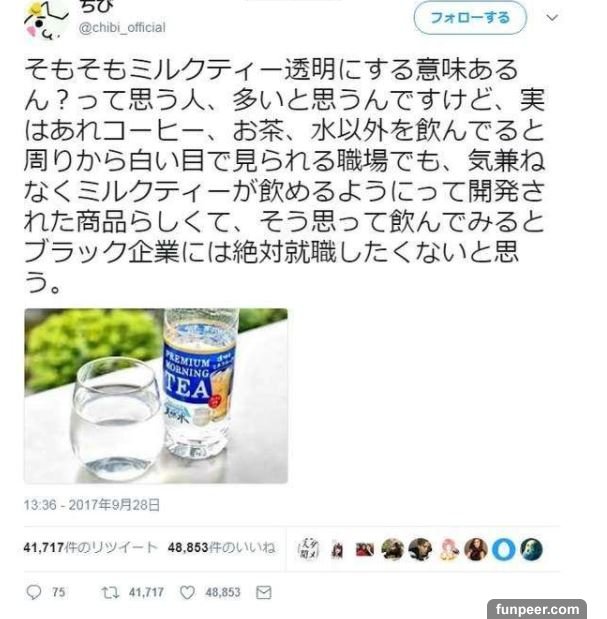Open the clear milk tea photo
Viewport: 607px width, 619px height.
[x=156, y=396]
